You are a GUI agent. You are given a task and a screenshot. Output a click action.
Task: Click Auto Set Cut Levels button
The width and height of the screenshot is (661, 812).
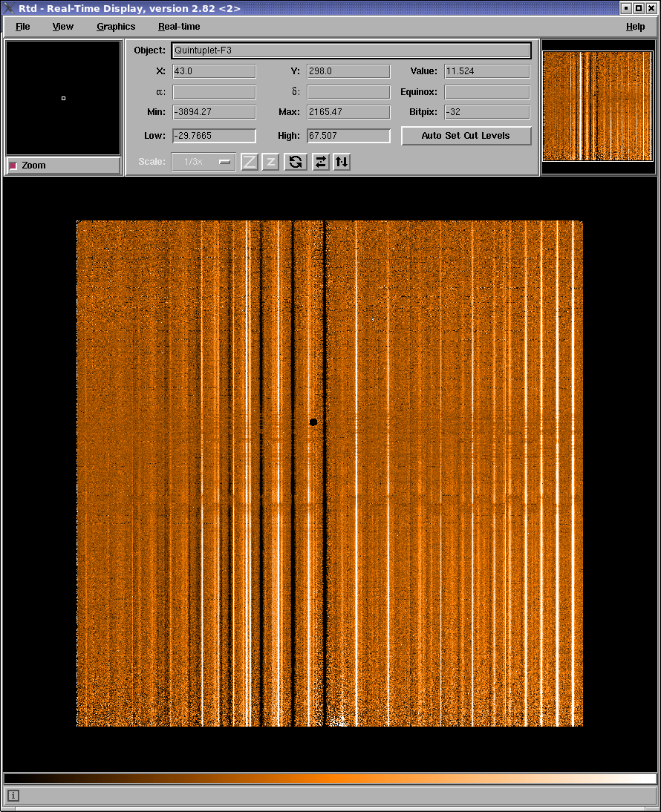tap(466, 136)
